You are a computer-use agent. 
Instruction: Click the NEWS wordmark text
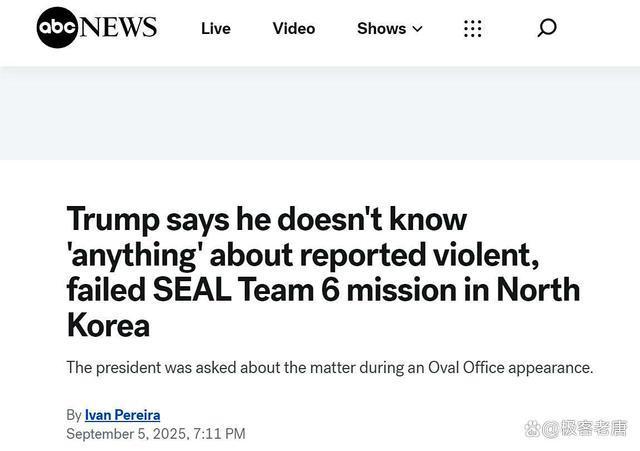tap(118, 27)
